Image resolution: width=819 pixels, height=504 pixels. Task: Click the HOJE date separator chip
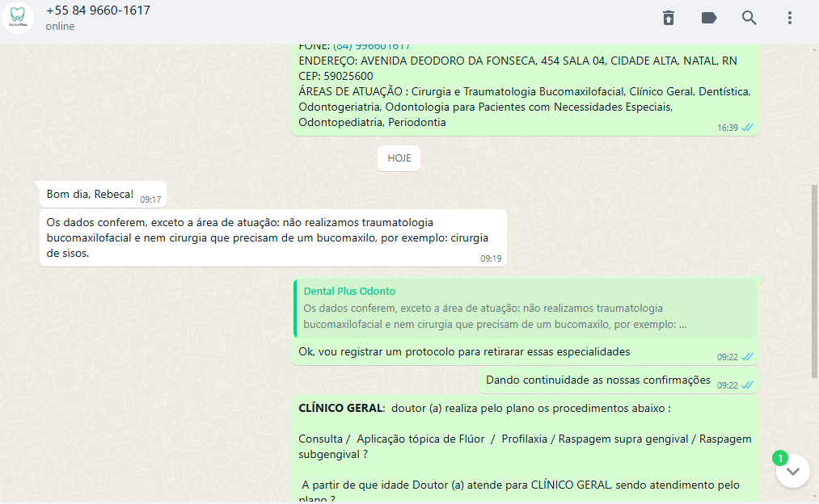[x=399, y=158]
